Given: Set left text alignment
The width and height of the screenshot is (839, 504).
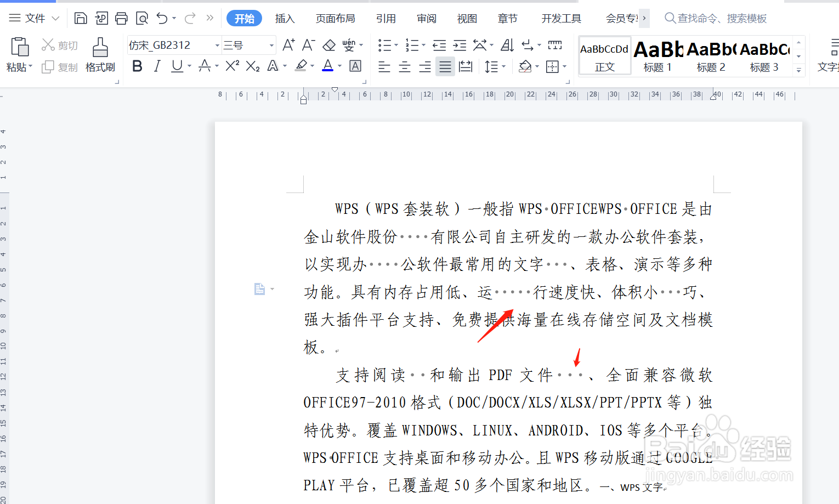Looking at the screenshot, I should pos(384,67).
